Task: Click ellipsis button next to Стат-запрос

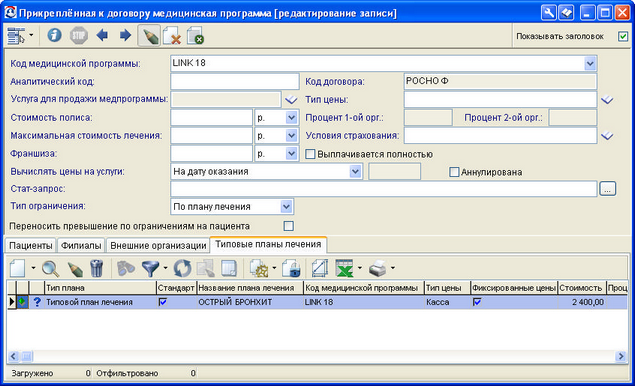Action: [x=607, y=189]
